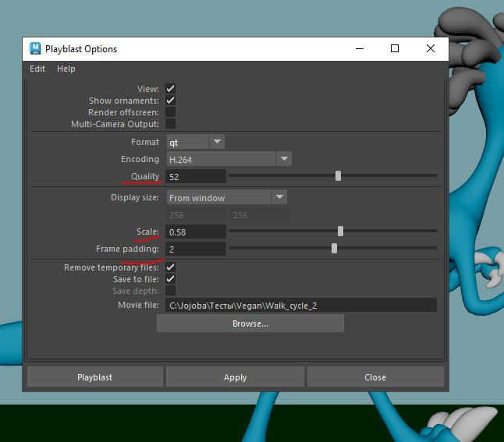
Task: Click the Frame padding: label
Action: point(127,249)
